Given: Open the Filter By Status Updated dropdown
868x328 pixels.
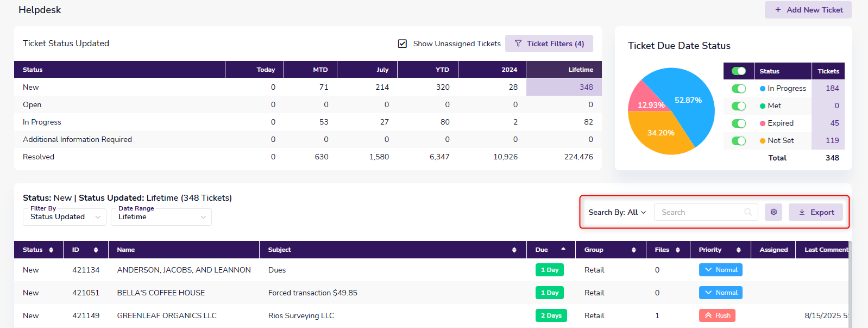Looking at the screenshot, I should 65,217.
